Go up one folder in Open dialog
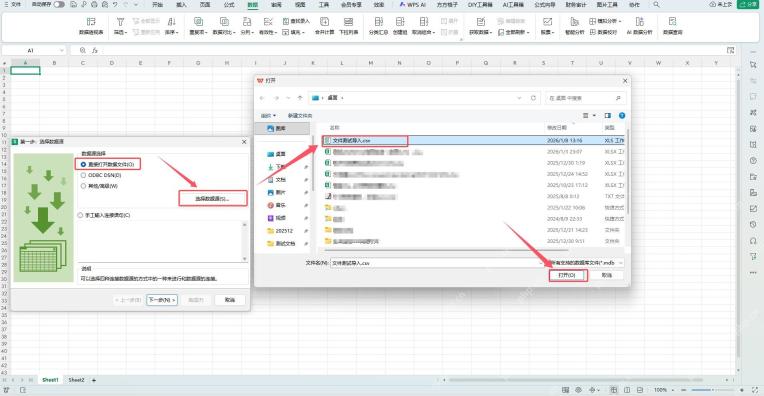This screenshot has height=396, width=764. coord(300,98)
